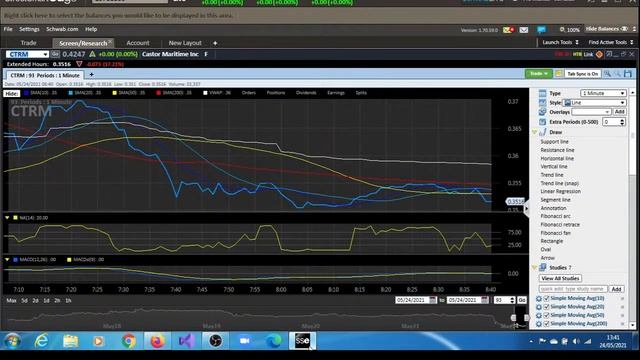Screen dimensions: 640x360
Task: Click the Draw pencil icon
Action: (x=542, y=132)
